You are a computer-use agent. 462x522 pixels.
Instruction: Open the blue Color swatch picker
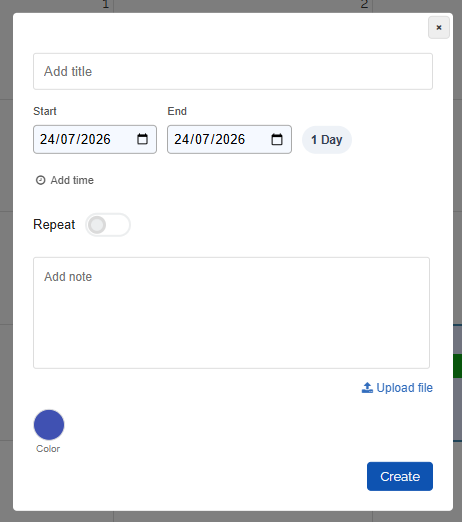click(49, 425)
